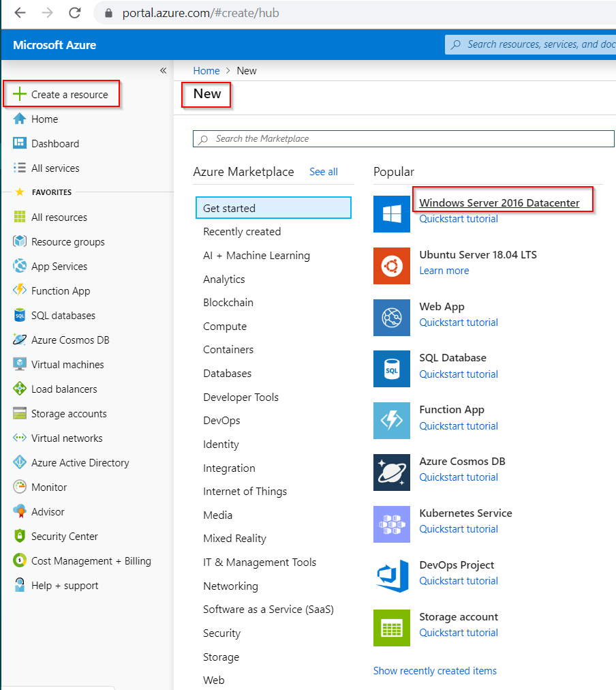Click Show recently created items link
Viewport: 616px width, 690px height.
(x=435, y=671)
